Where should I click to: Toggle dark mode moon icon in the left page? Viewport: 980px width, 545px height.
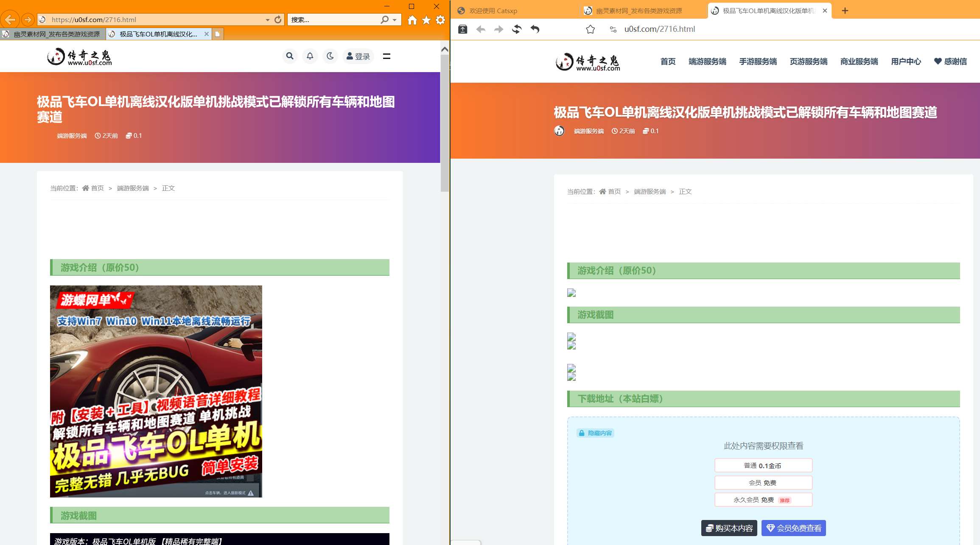tap(330, 56)
